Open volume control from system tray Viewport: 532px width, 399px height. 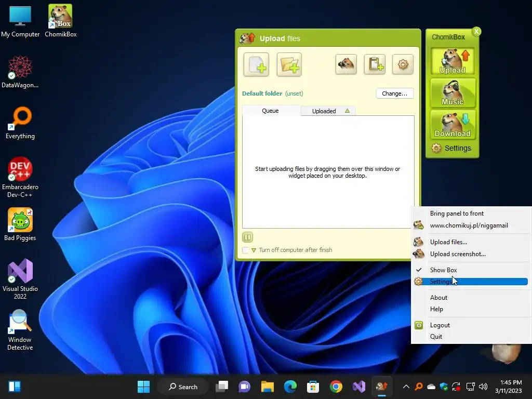(483, 387)
